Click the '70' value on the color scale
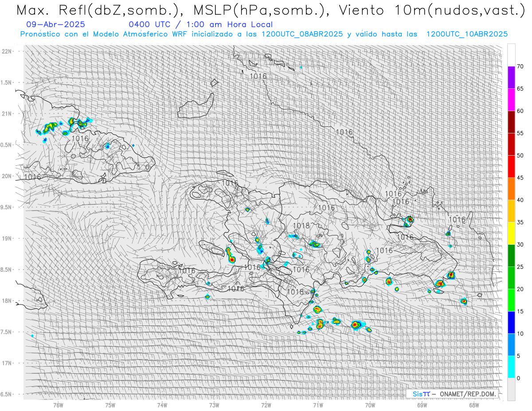The width and height of the screenshot is (532, 411). pyautogui.click(x=520, y=67)
